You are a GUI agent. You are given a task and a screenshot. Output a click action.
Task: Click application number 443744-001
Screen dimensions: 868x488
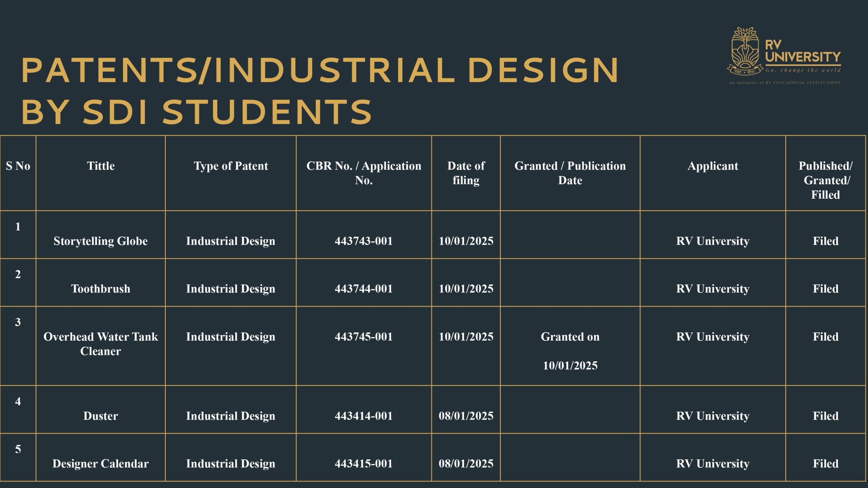364,289
